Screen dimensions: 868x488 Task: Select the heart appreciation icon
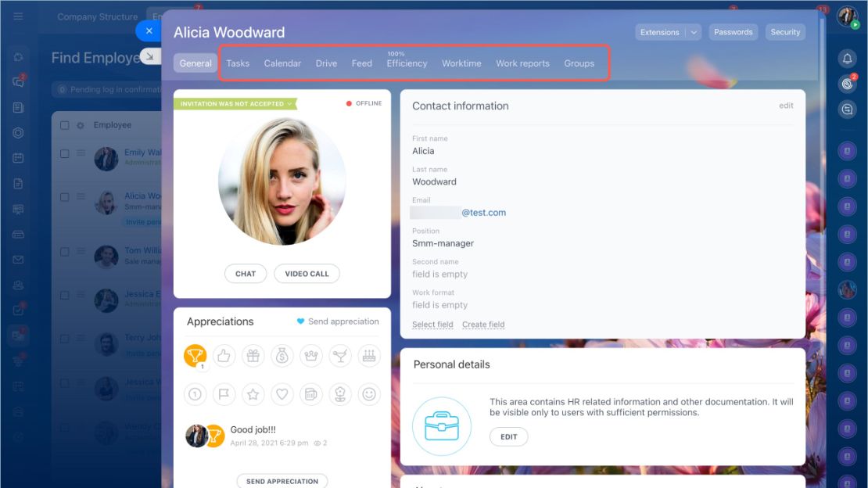(282, 394)
